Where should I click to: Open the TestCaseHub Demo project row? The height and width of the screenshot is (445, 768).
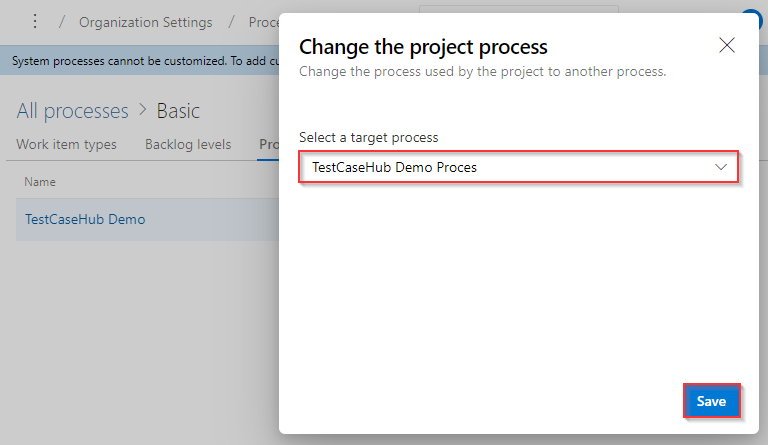tap(85, 219)
